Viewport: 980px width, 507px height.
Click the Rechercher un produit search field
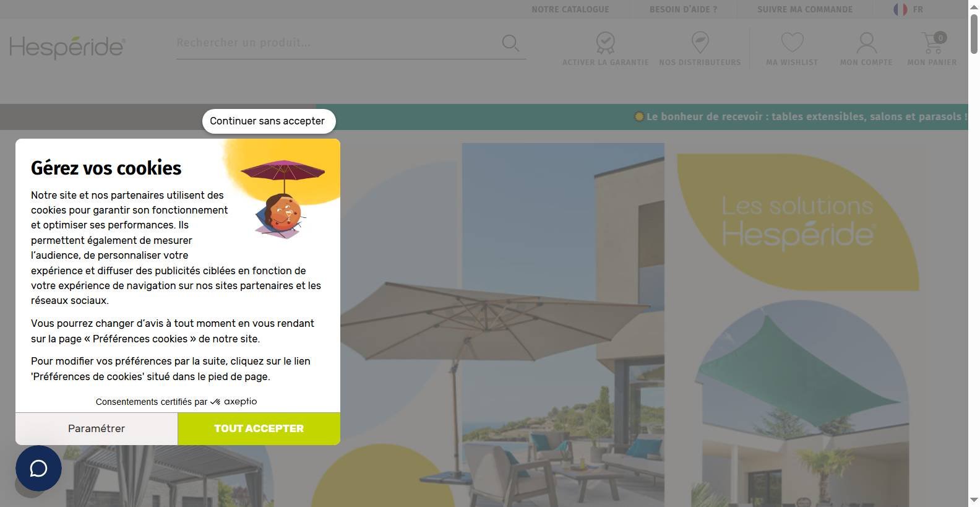337,43
